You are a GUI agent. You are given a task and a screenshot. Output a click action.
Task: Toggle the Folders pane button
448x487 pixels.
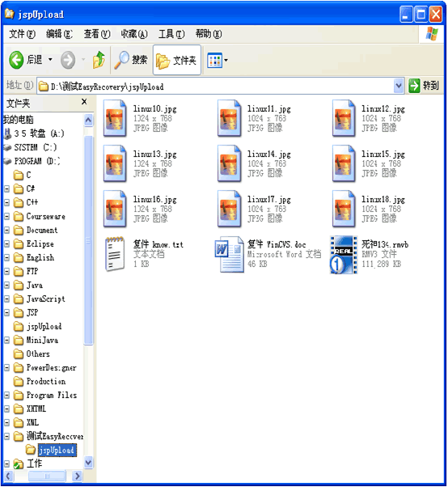[x=176, y=60]
